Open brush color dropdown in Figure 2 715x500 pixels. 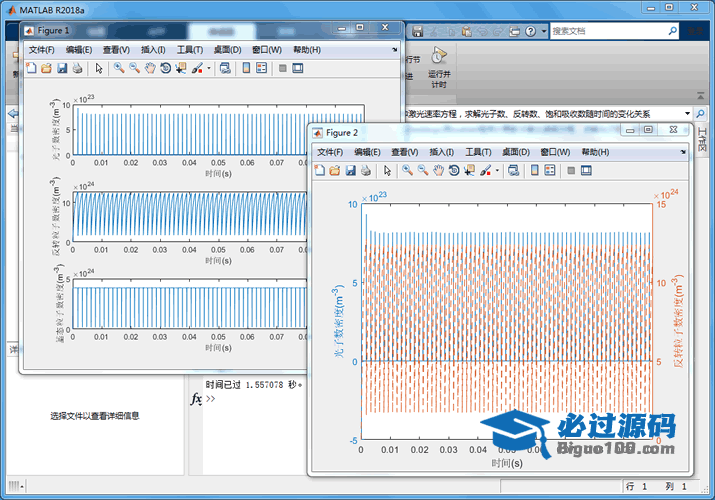(x=497, y=170)
